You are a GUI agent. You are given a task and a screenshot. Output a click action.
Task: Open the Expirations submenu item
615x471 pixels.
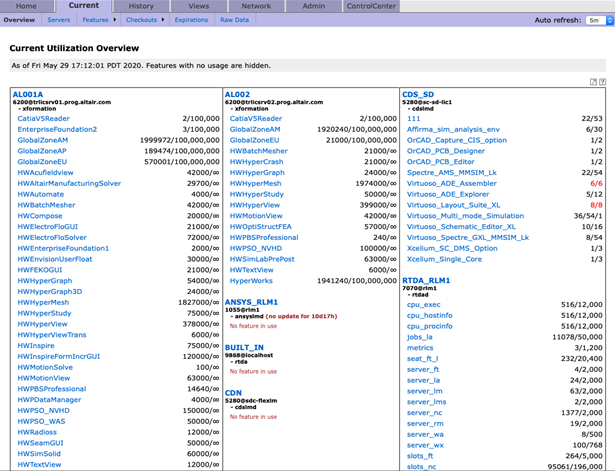pyautogui.click(x=191, y=20)
